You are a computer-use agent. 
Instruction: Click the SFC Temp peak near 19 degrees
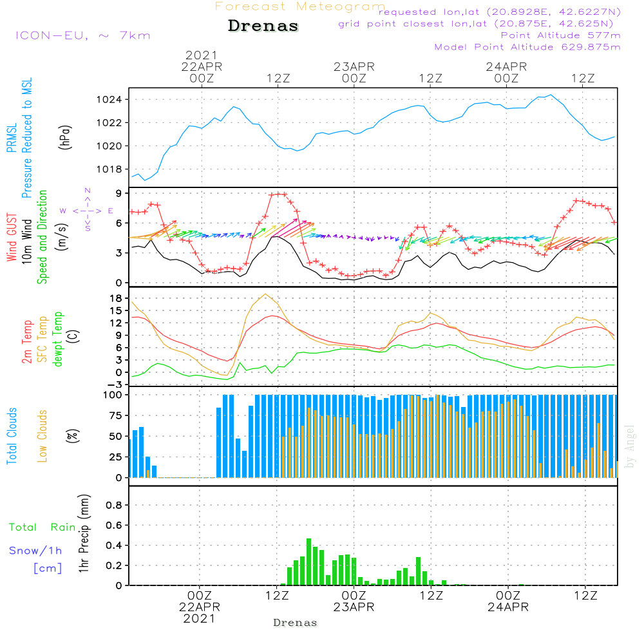tap(266, 294)
